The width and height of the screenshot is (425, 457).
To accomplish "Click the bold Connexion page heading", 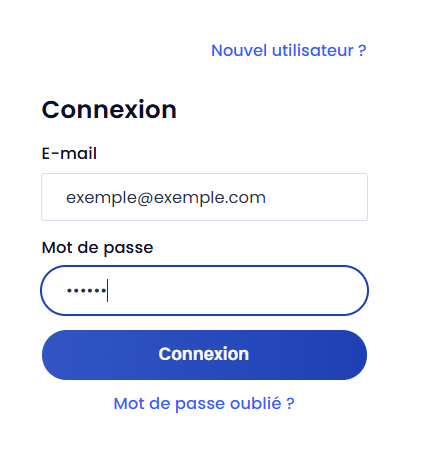I will pyautogui.click(x=109, y=109).
